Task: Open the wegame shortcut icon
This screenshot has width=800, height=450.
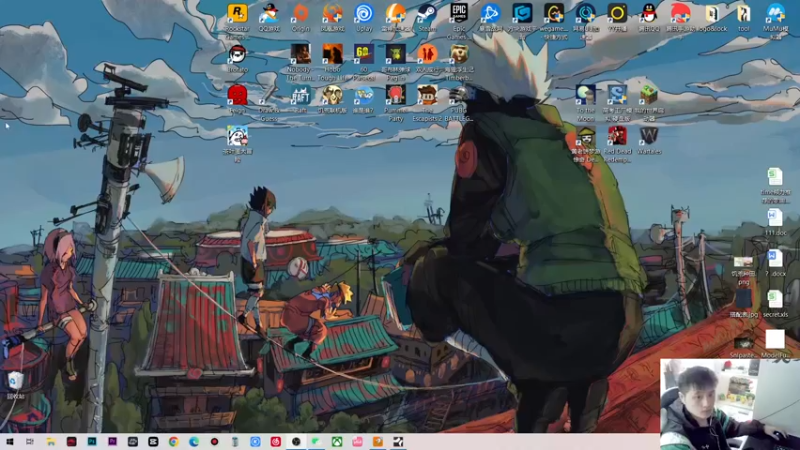Action: 554,14
